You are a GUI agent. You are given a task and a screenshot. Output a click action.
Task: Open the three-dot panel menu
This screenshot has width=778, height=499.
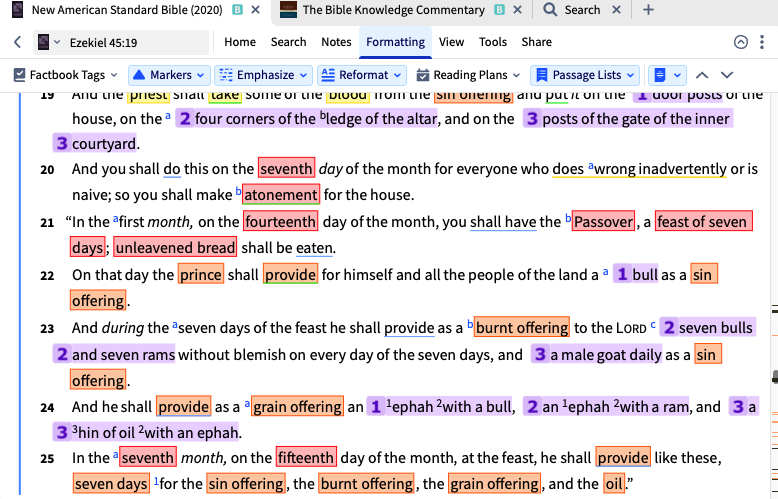(x=762, y=42)
